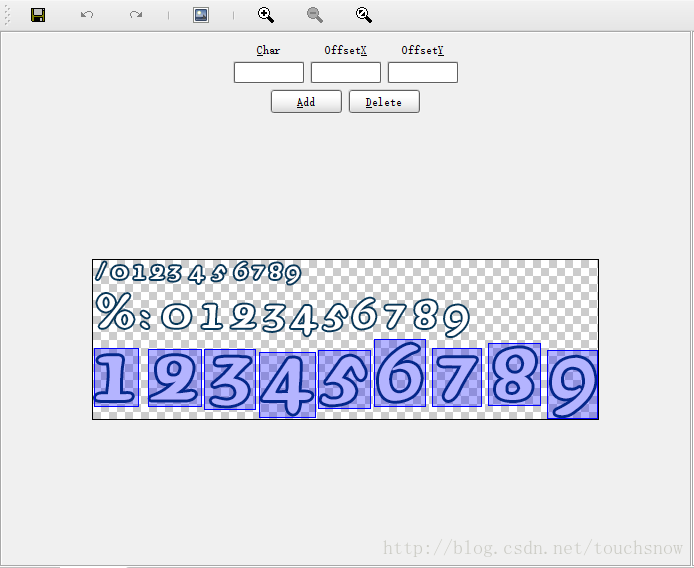Focus the Char input field
Image resolution: width=694 pixels, height=568 pixels.
point(269,73)
